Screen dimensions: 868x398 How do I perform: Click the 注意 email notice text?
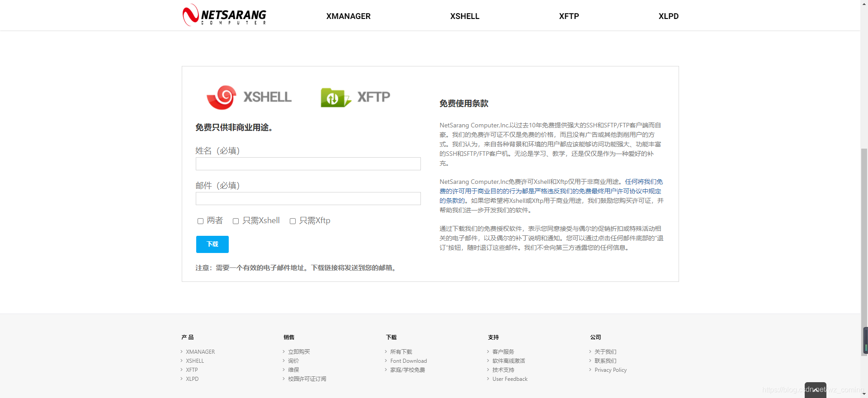pyautogui.click(x=297, y=268)
